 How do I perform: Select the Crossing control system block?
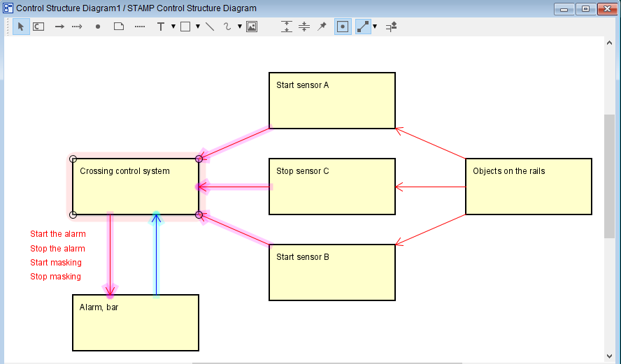coord(136,187)
